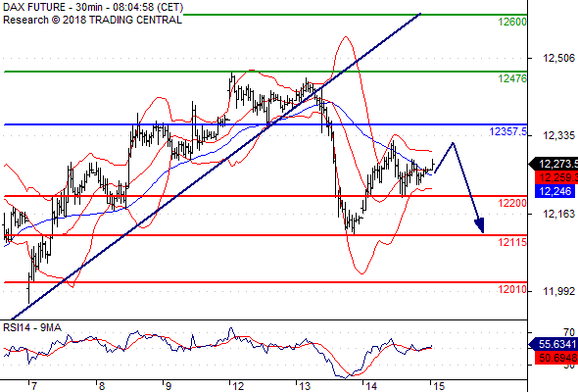
Task: Select the black current price tag 12,273.5
Action: (554, 164)
